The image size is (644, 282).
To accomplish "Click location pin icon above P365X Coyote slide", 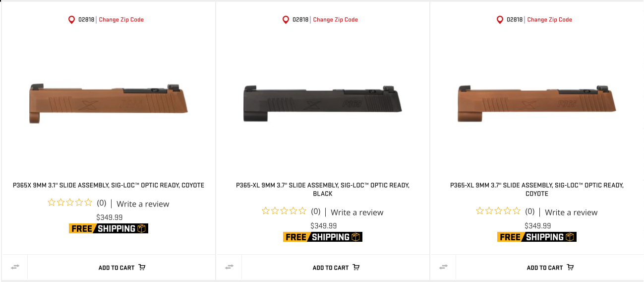I will click(71, 20).
